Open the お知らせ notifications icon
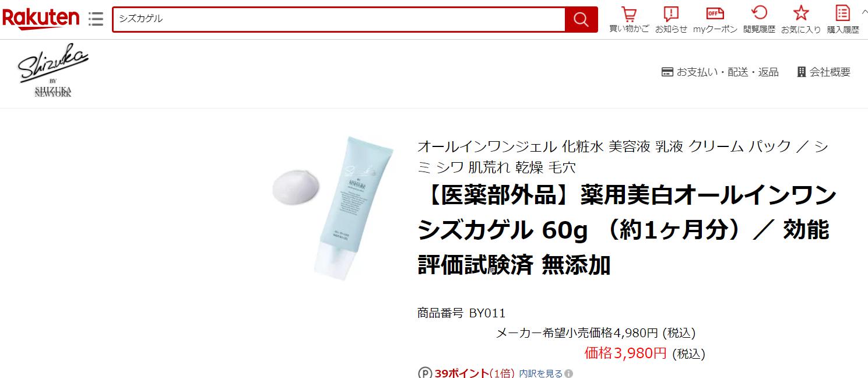The image size is (868, 378). [672, 19]
